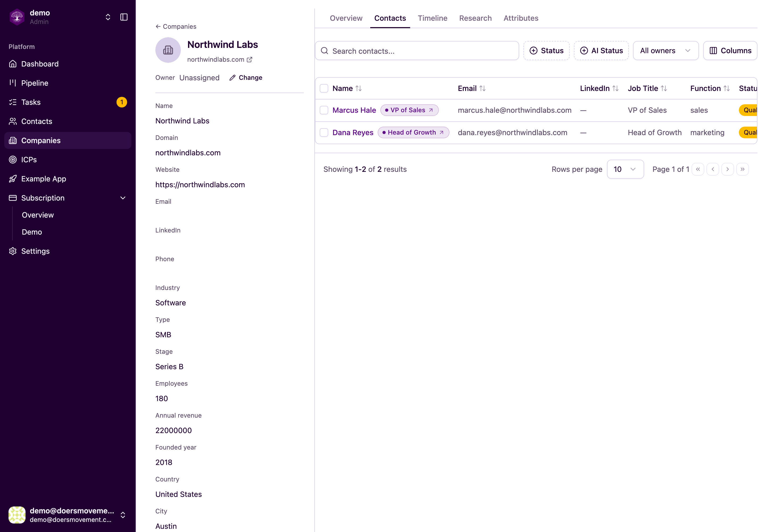Select the Marcus Hale row checkbox
766x532 pixels.
coord(324,110)
